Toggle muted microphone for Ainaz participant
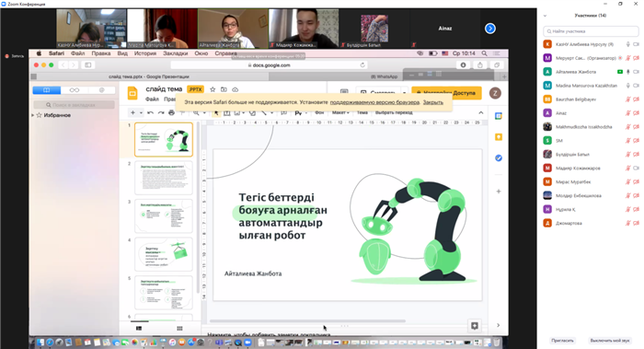The height and width of the screenshot is (349, 644). pos(628,113)
